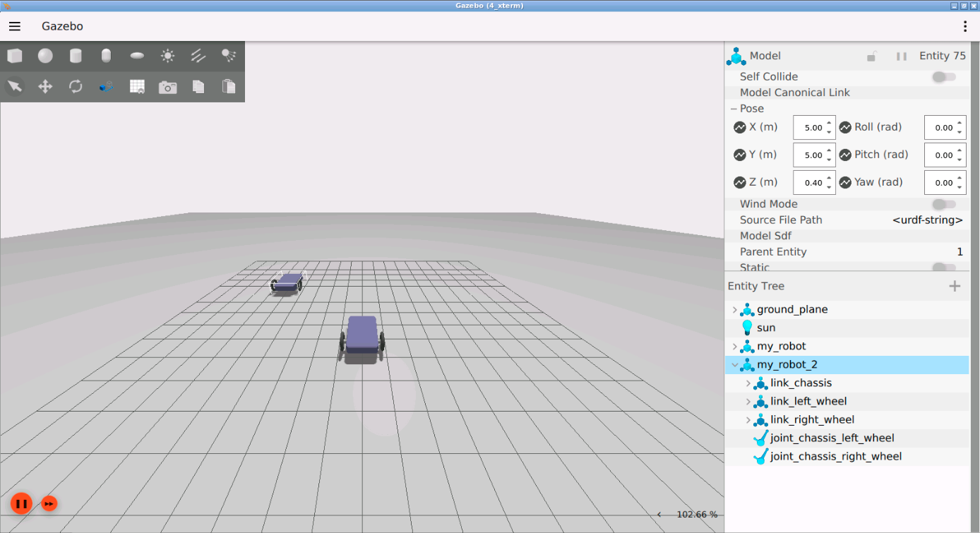Open the grid configuration tool
This screenshot has width=980, height=533.
point(137,86)
